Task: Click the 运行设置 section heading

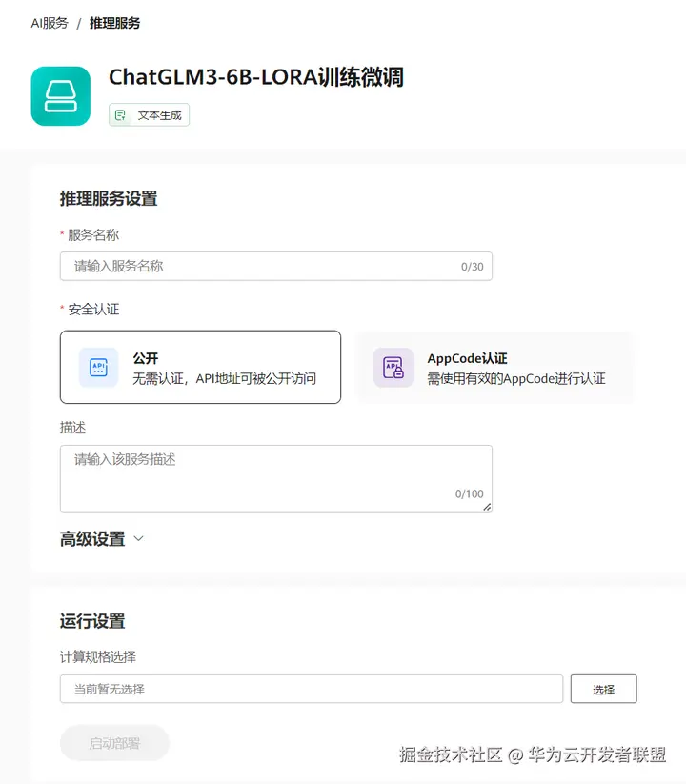Action: pyautogui.click(x=92, y=621)
